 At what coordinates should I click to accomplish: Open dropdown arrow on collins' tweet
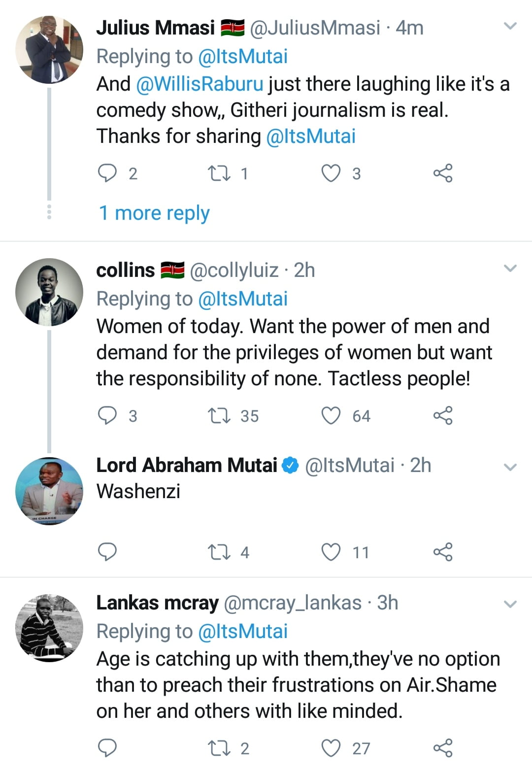tap(510, 269)
